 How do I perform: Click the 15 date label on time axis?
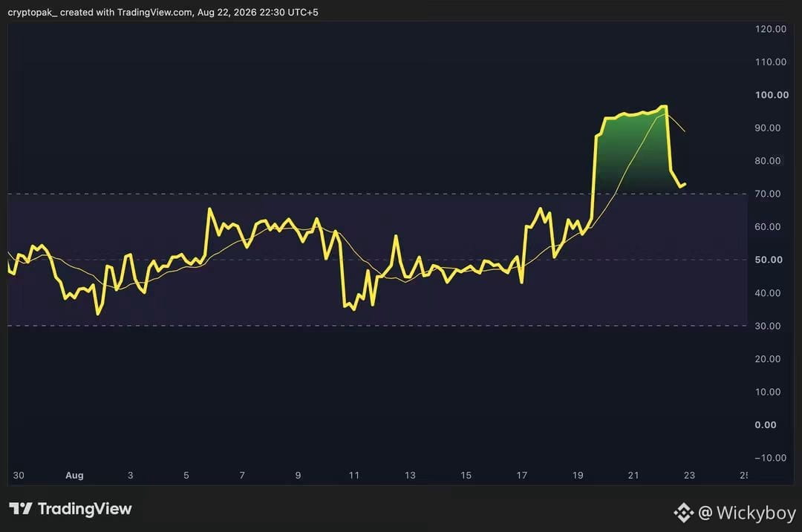point(466,476)
